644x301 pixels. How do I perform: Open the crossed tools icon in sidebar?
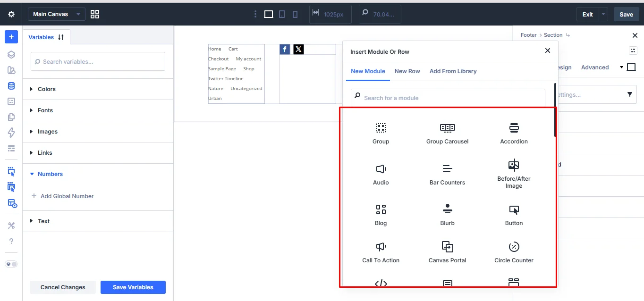[x=11, y=226]
